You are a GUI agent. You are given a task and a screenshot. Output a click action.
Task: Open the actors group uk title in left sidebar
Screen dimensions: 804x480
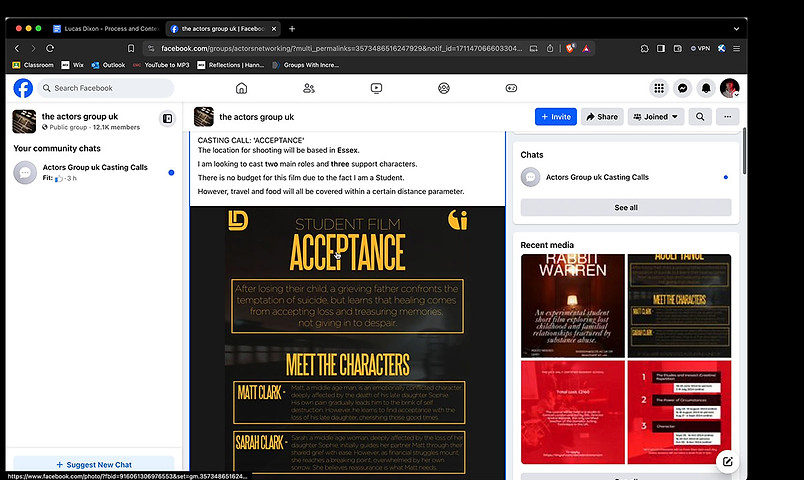click(x=80, y=116)
